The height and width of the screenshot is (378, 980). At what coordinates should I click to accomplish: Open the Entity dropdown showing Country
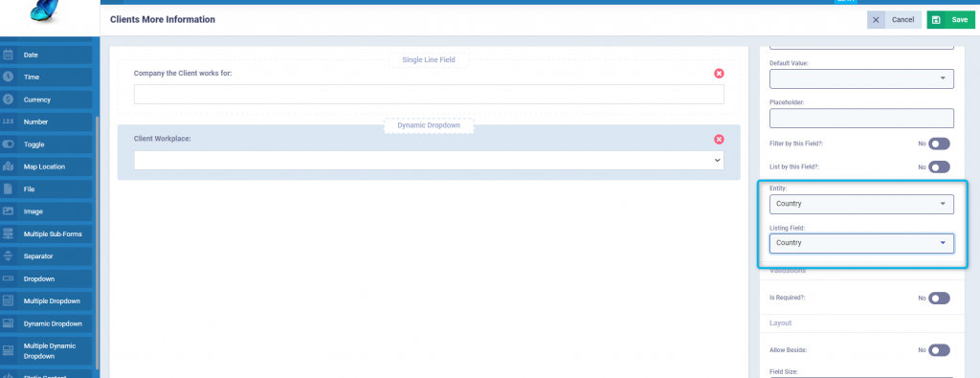[x=861, y=204]
